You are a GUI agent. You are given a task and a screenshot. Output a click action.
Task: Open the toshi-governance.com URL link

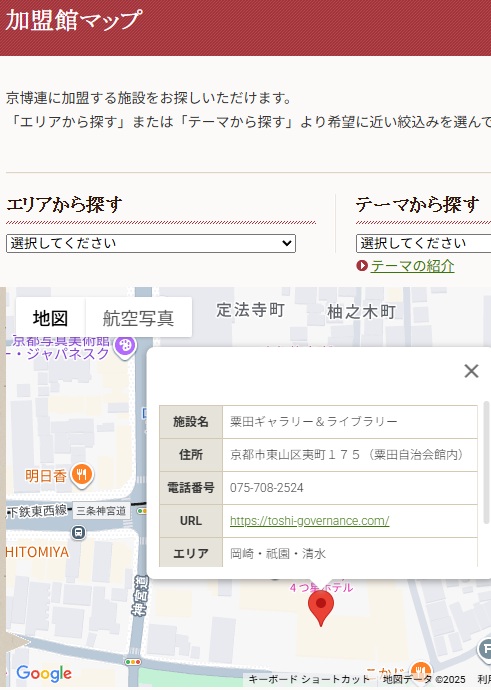[309, 521]
